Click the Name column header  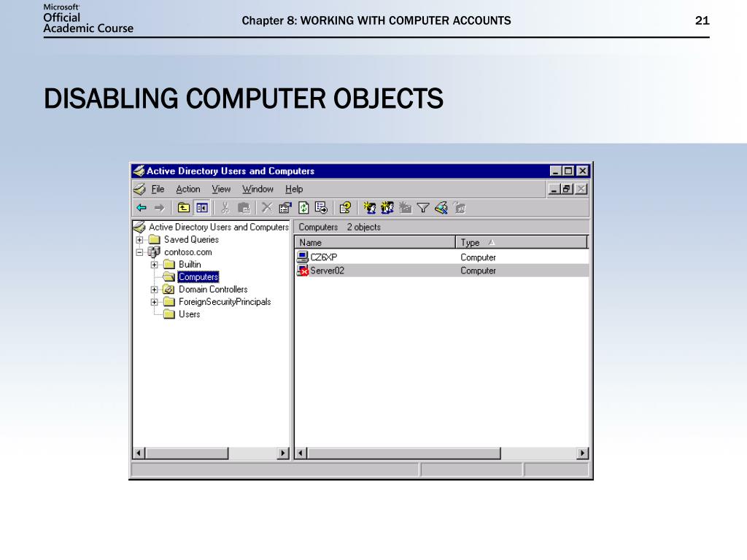click(375, 242)
